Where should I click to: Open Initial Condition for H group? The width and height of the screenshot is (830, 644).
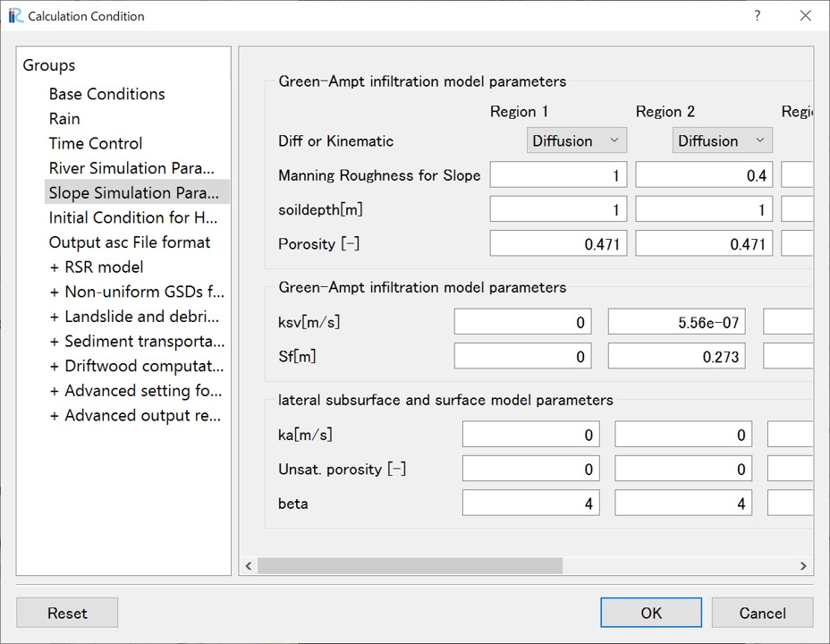coord(133,217)
